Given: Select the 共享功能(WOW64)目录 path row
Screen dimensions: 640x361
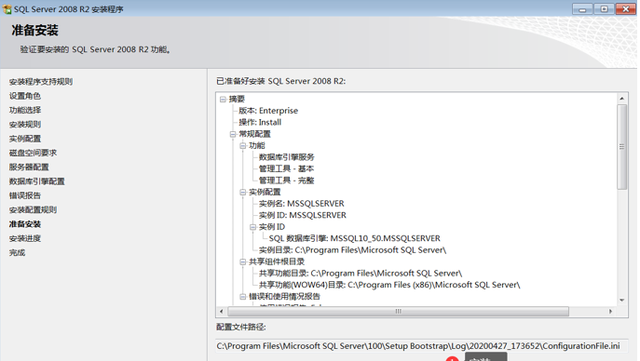Looking at the screenshot, I should (x=390, y=285).
